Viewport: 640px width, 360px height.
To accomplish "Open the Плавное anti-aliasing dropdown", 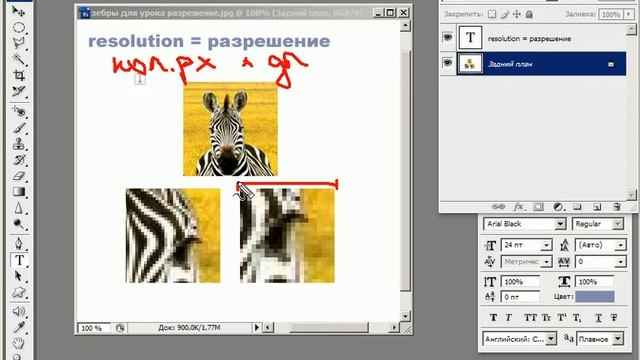I will point(618,339).
